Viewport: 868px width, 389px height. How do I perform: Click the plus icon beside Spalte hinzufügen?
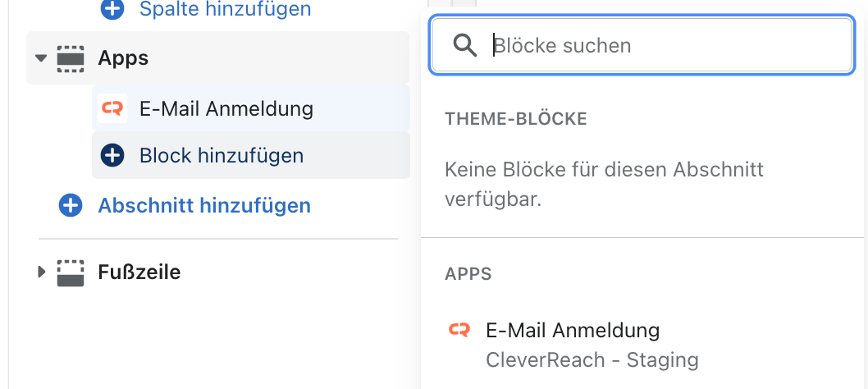(x=112, y=9)
